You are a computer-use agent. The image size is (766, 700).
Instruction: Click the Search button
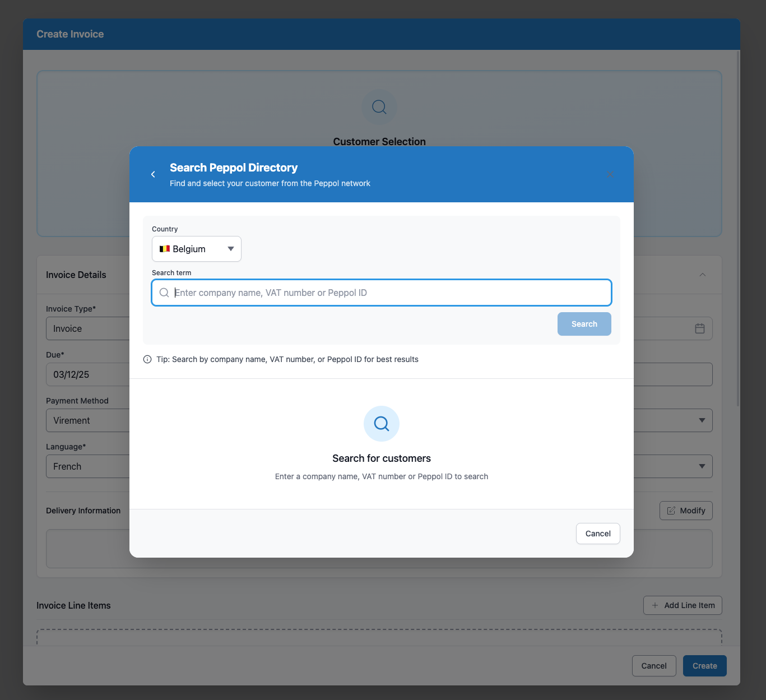(584, 324)
